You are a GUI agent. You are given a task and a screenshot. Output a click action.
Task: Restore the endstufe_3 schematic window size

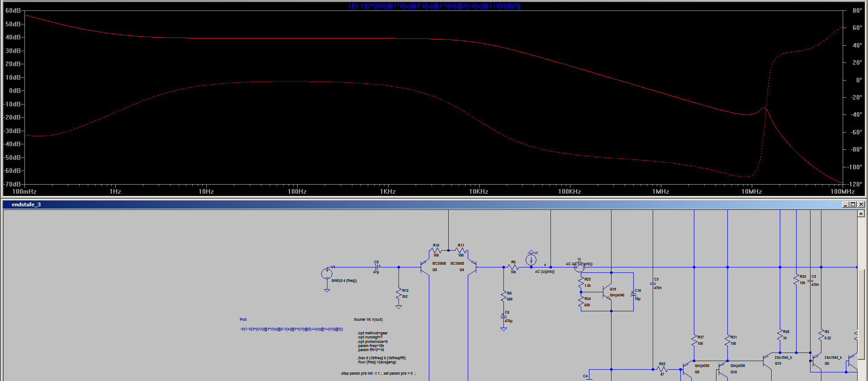pyautogui.click(x=853, y=205)
